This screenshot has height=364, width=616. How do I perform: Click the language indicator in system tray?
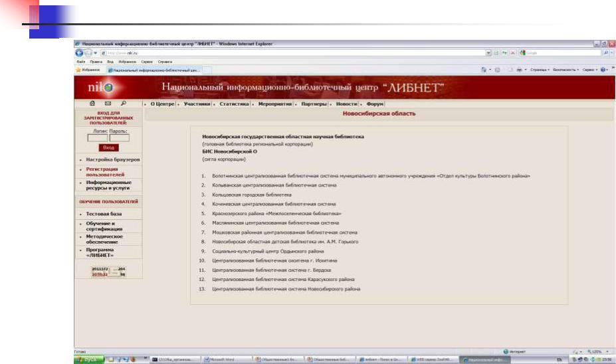[x=560, y=359]
